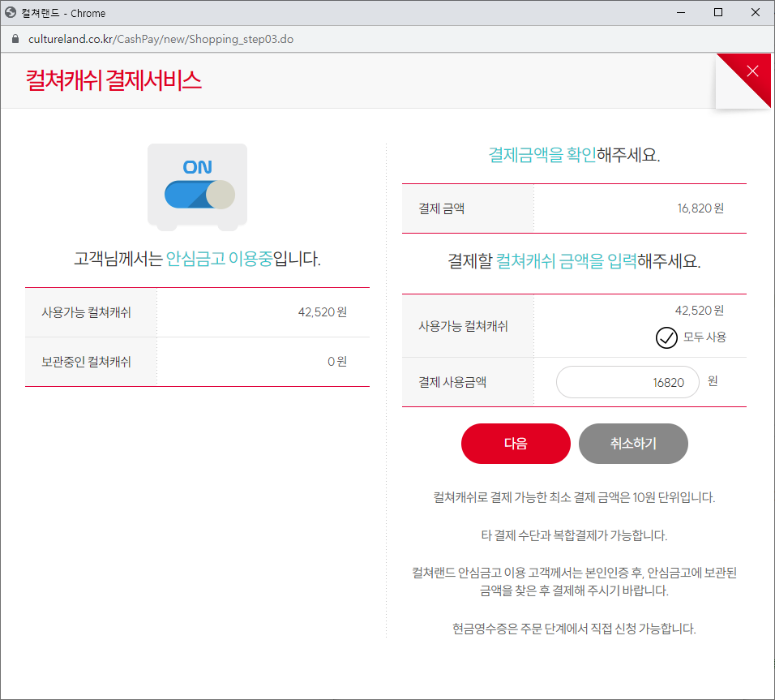Click the right-panel 42,520 원 balance
The image size is (775, 700).
(x=700, y=310)
